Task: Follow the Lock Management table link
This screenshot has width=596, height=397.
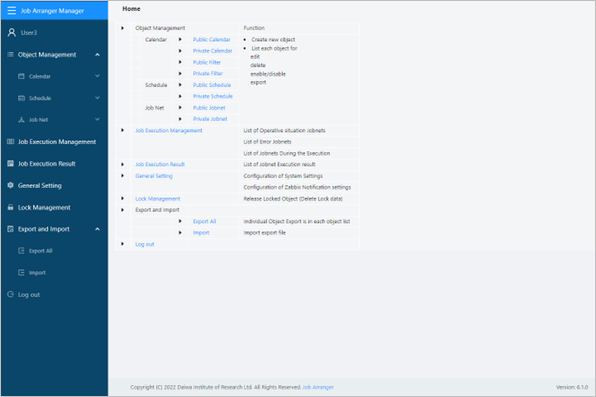Action: pyautogui.click(x=158, y=198)
